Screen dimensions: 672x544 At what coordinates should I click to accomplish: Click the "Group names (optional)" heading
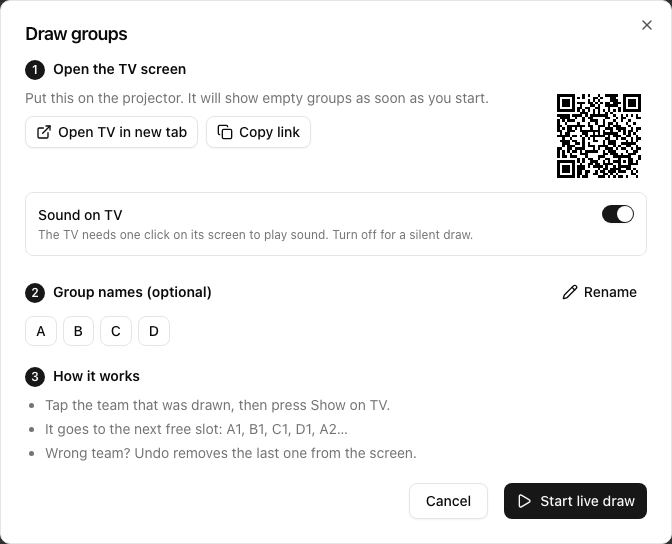132,292
